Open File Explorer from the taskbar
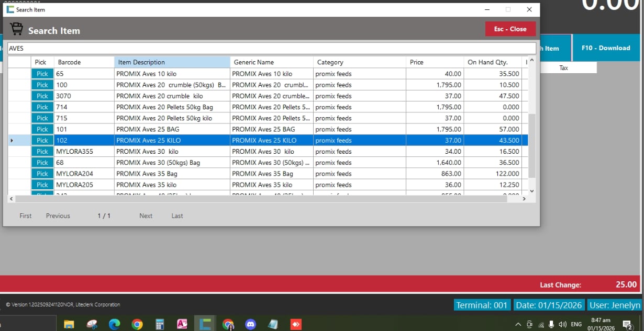 click(x=69, y=324)
